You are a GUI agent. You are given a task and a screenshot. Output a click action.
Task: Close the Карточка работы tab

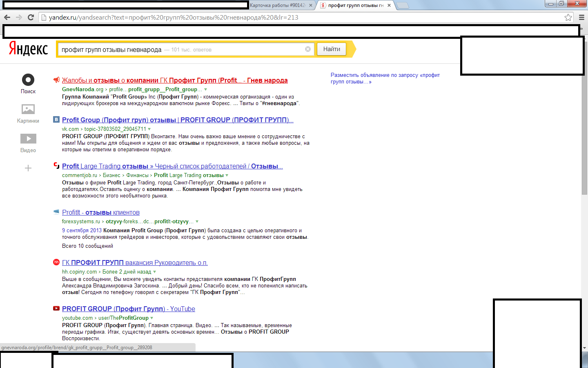pos(311,5)
